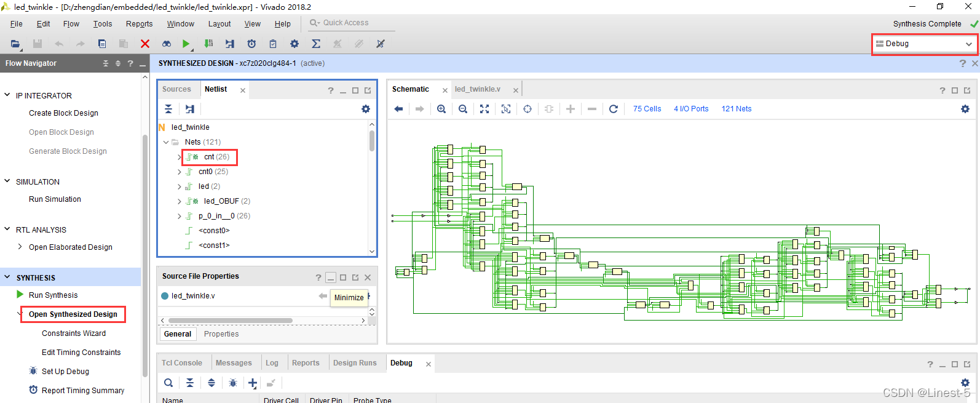980x403 pixels.
Task: Collapse the RTL ANALYSIS section
Action: click(x=7, y=229)
